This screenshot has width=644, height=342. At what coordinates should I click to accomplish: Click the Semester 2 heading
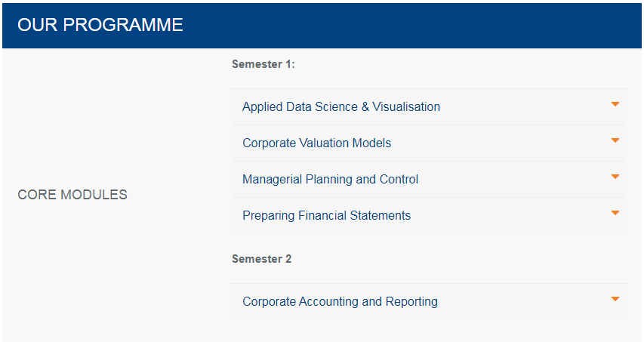click(x=261, y=259)
